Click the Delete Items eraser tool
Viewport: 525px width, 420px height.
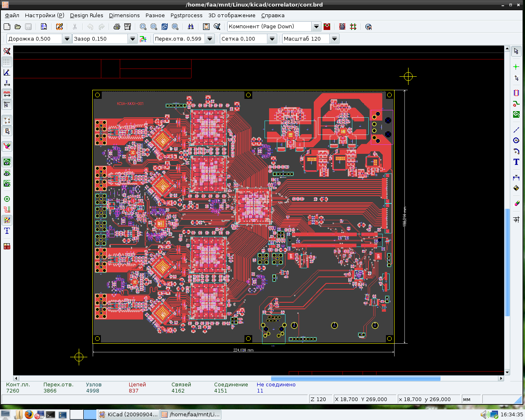(516, 203)
